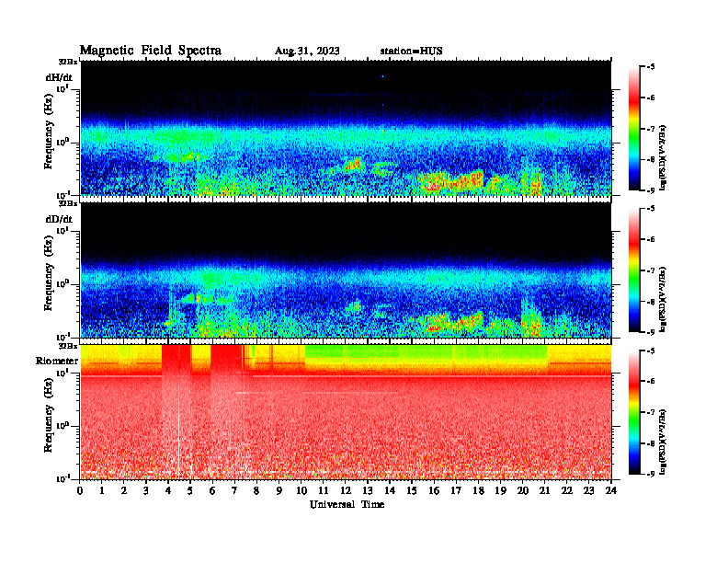Image resolution: width=728 pixels, height=563 pixels.
Task: Click the date text "Aug.31, 2023"
Action: 307,52
